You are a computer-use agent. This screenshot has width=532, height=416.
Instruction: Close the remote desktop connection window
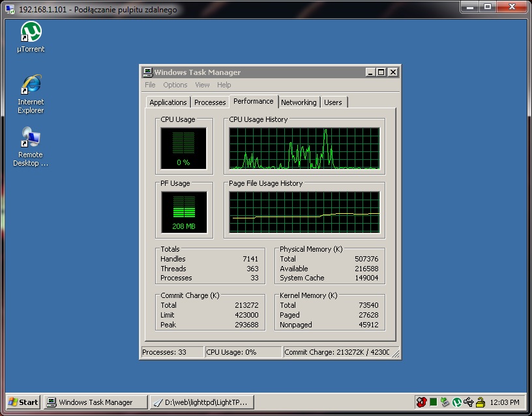(x=512, y=7)
